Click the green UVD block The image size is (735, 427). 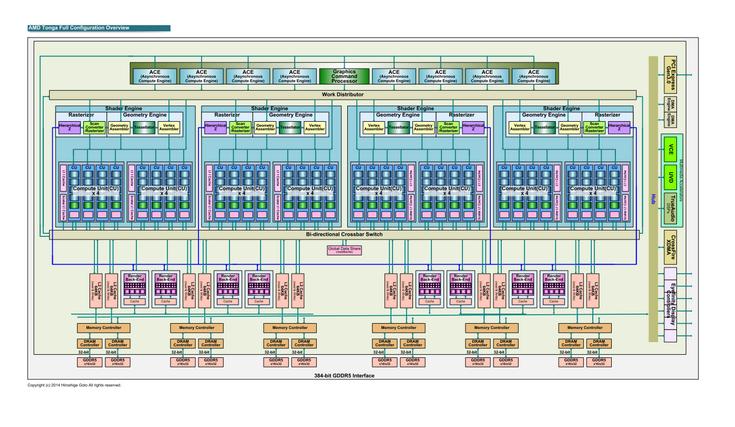[670, 178]
